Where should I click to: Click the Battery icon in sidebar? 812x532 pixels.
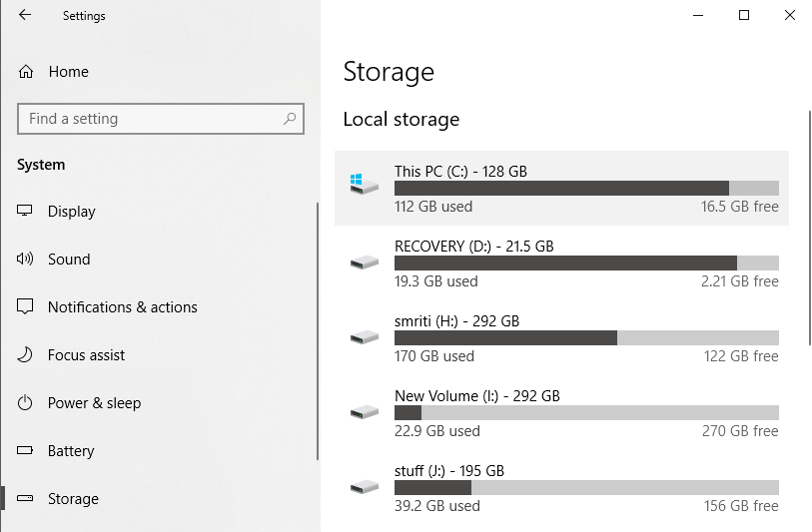tap(26, 451)
